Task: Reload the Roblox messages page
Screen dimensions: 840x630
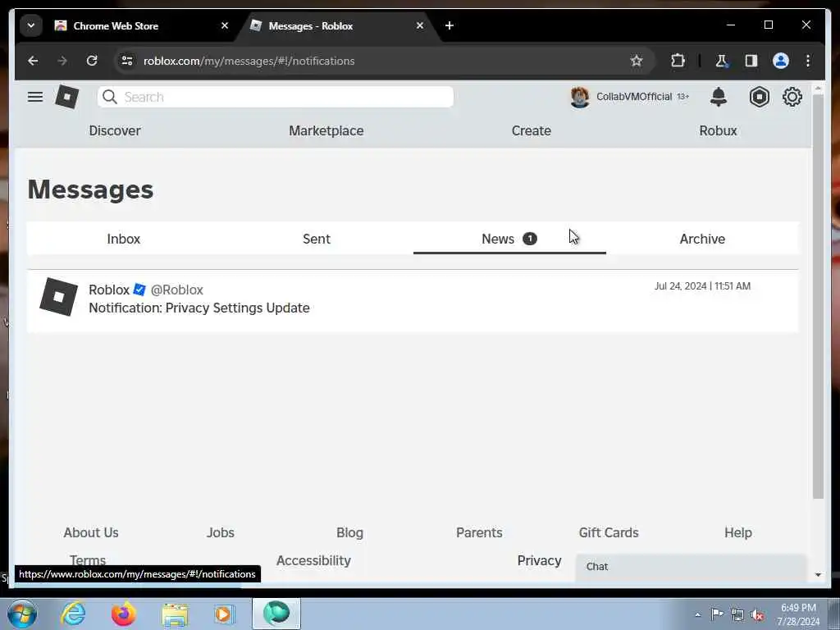Action: pyautogui.click(x=92, y=61)
